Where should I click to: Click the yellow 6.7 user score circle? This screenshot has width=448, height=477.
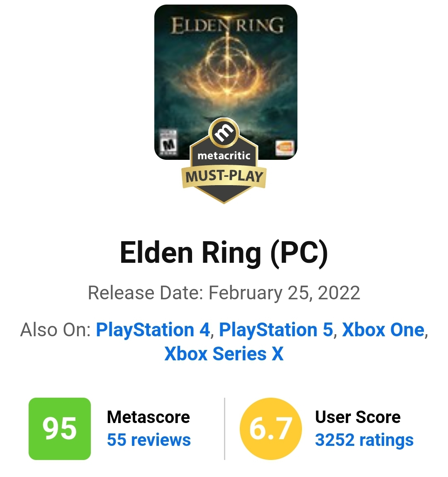click(x=270, y=428)
